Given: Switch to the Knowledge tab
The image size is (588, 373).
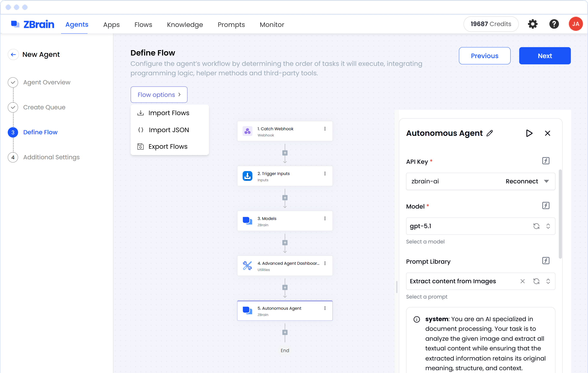Looking at the screenshot, I should [185, 24].
